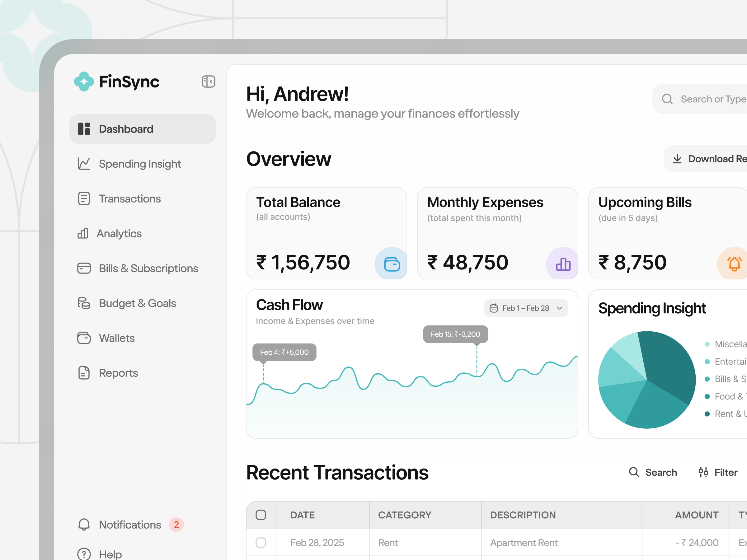This screenshot has height=560, width=747.
Task: Click the Spending Insight card title
Action: [x=652, y=308]
